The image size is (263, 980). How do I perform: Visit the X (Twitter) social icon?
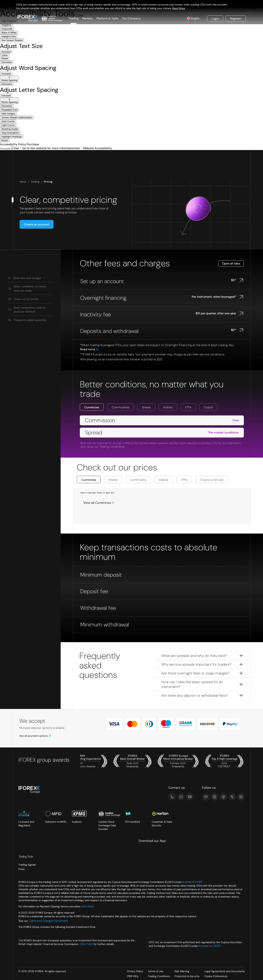click(232, 797)
